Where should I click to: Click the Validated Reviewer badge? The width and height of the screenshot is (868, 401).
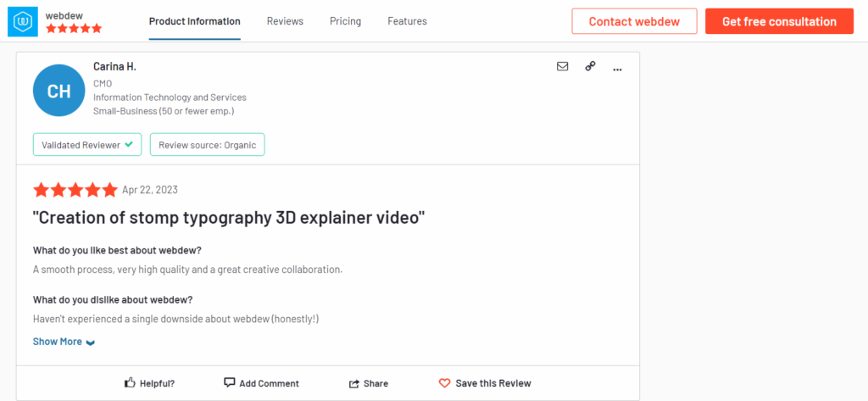click(x=87, y=145)
